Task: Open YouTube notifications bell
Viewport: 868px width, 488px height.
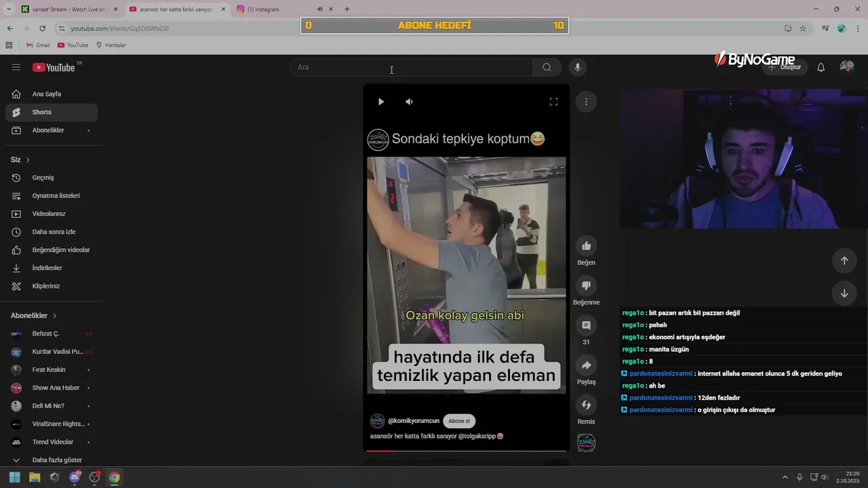Action: [821, 67]
